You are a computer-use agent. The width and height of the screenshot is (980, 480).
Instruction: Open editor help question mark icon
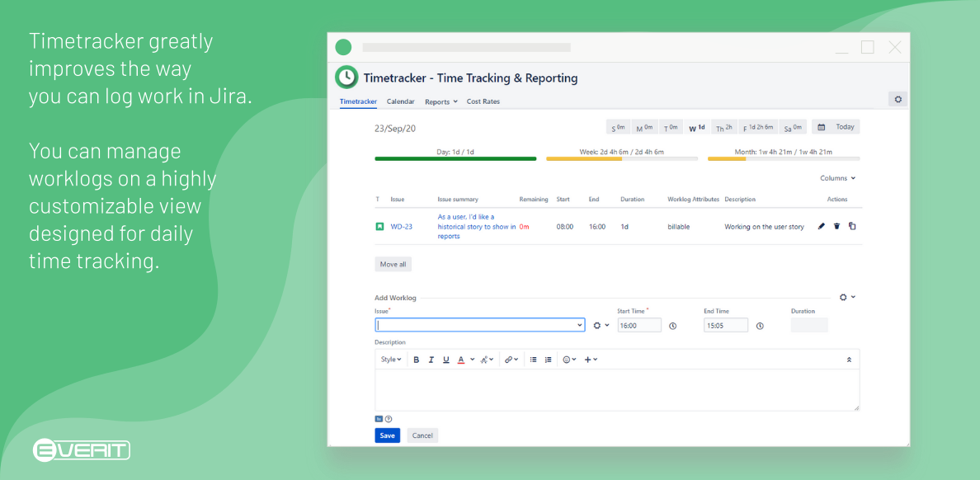tap(389, 419)
